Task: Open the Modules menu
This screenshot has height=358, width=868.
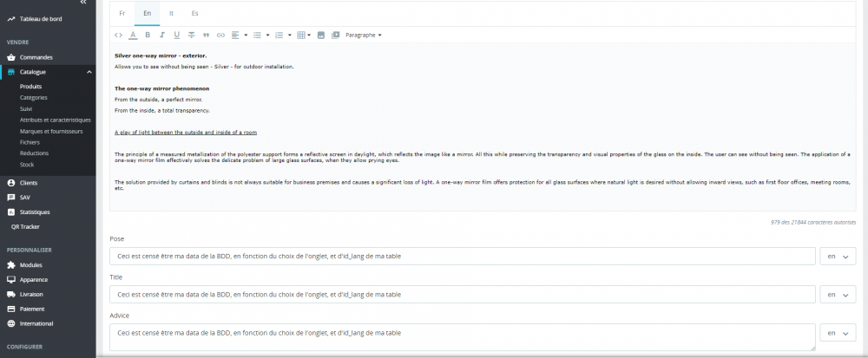Action: tap(31, 265)
